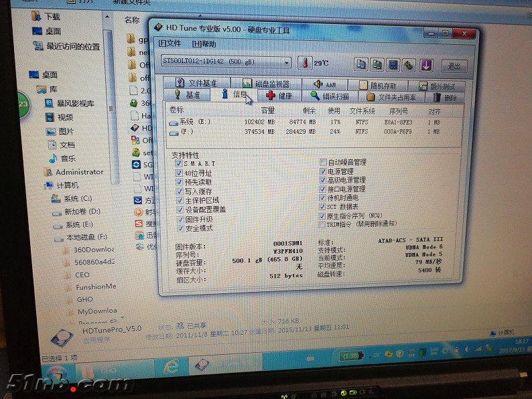Screen dimensions: 532x399
Task: Switch to the 随机存取 tab
Action: coord(378,86)
